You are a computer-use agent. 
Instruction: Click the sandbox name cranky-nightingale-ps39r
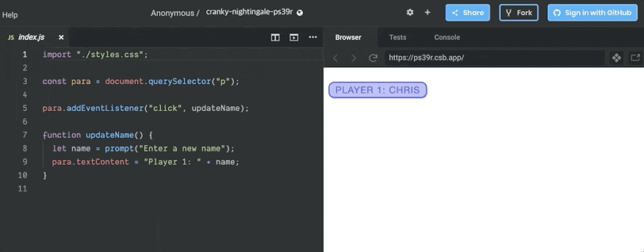coord(249,12)
